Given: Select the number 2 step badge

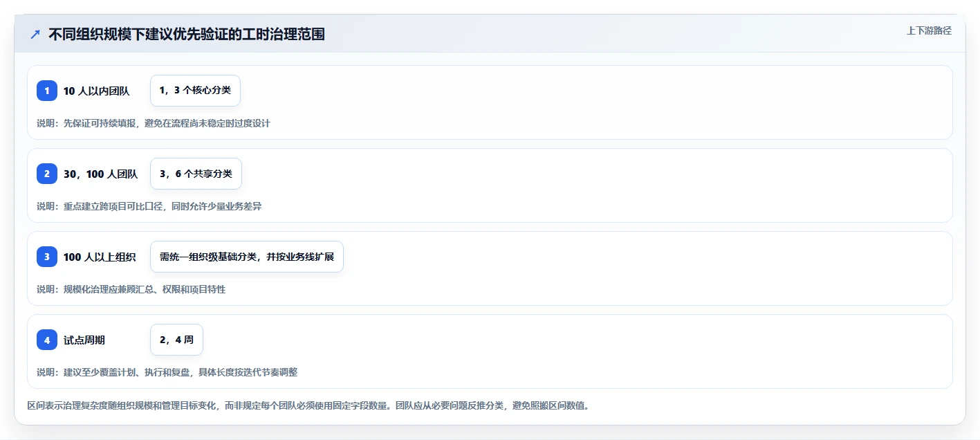Looking at the screenshot, I should pyautogui.click(x=47, y=174).
